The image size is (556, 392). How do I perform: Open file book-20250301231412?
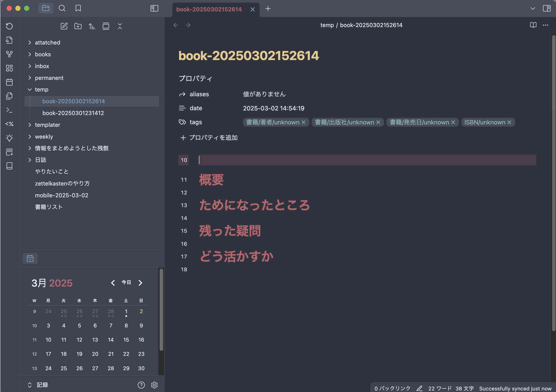(x=73, y=113)
